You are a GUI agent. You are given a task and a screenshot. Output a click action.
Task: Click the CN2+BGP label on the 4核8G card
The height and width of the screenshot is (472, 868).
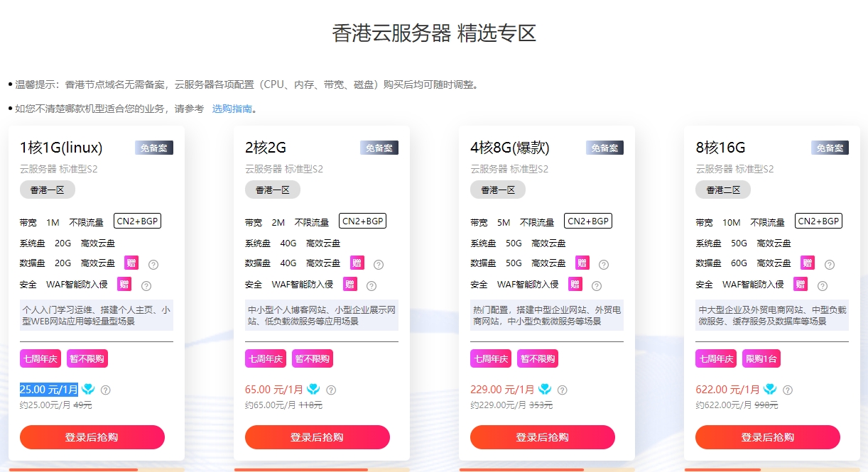click(x=588, y=221)
